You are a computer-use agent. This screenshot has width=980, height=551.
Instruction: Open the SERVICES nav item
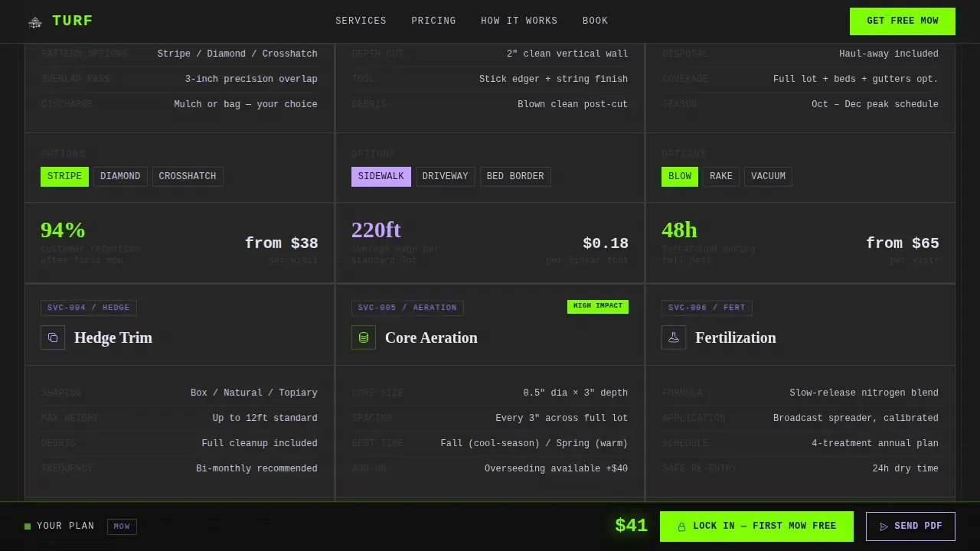point(361,21)
